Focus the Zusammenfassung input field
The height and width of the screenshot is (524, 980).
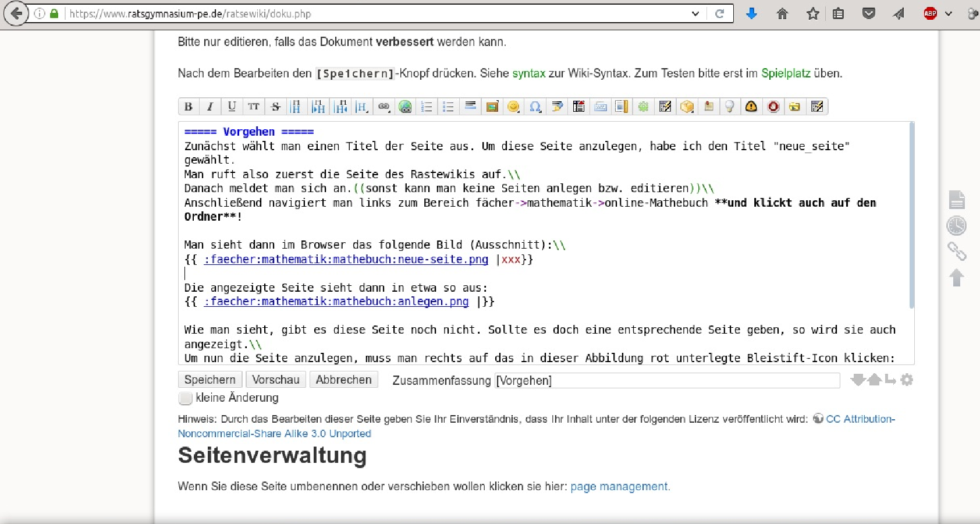point(667,381)
